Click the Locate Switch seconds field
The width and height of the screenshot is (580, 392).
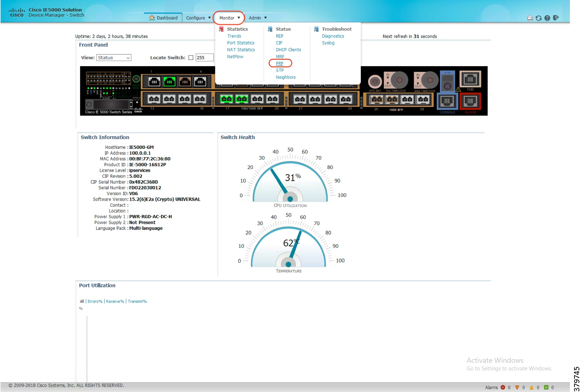coord(204,58)
